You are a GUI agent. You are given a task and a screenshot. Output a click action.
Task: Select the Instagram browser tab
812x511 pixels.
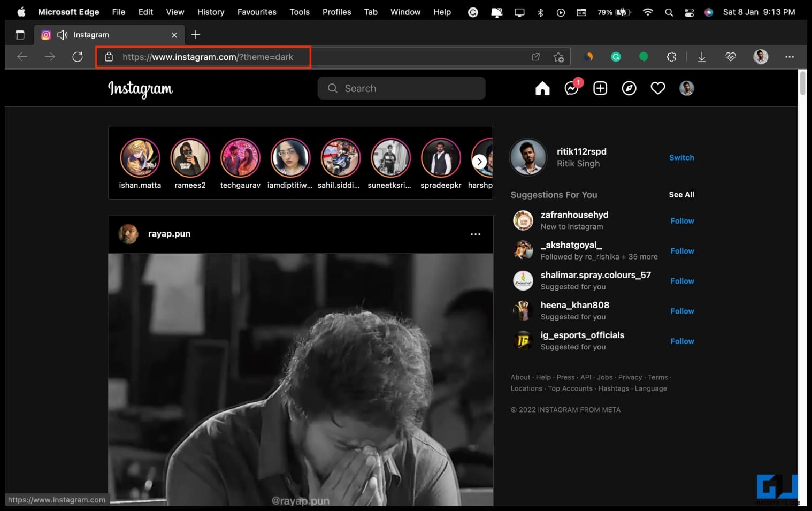click(x=109, y=35)
